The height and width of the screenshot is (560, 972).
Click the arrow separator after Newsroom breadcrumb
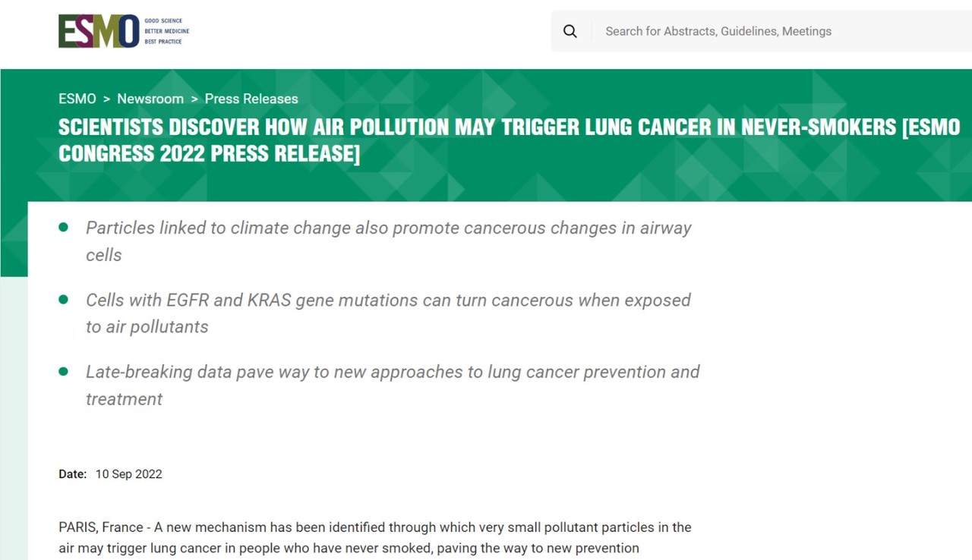coord(194,99)
